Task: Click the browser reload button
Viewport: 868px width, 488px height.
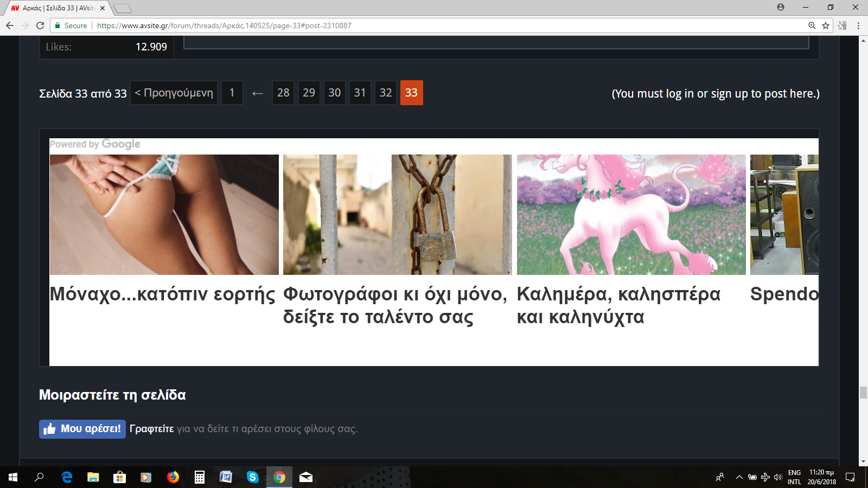Action: (40, 25)
